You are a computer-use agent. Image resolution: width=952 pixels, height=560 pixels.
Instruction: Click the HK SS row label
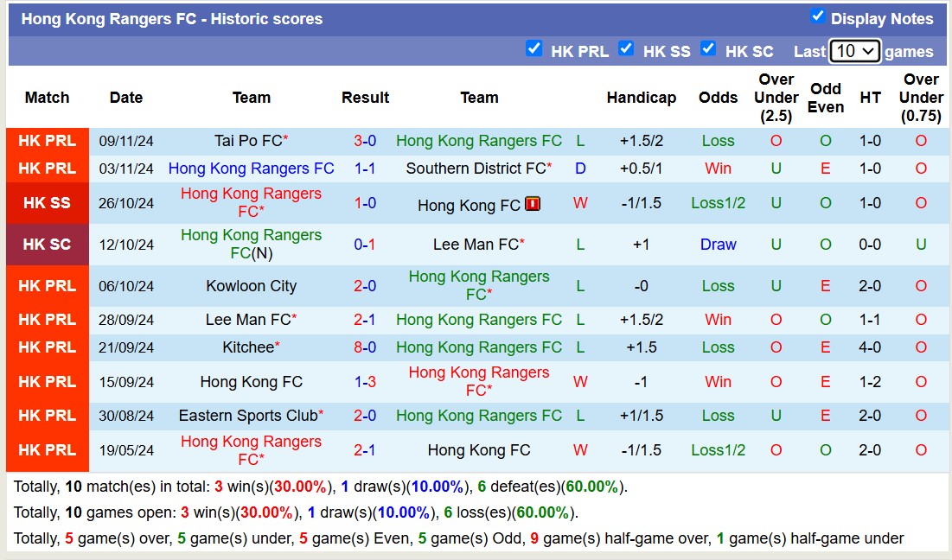(47, 203)
